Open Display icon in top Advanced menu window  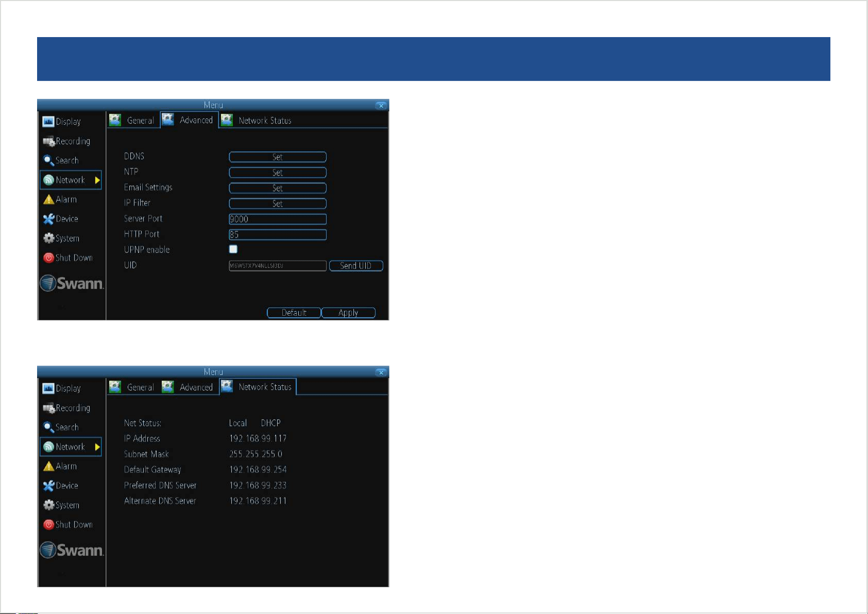click(x=48, y=122)
